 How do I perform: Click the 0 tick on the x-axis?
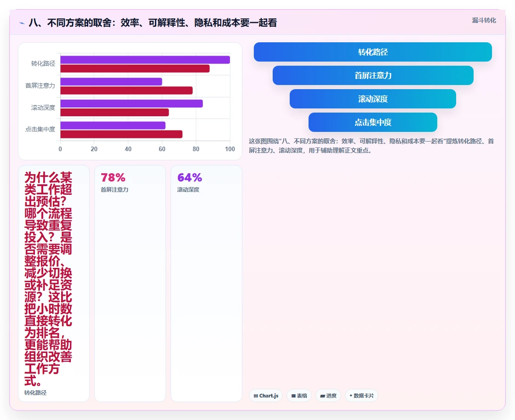60,149
